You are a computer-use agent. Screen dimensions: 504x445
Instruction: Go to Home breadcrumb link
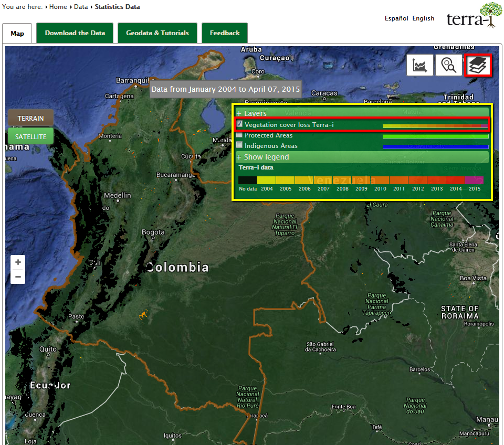tap(58, 7)
